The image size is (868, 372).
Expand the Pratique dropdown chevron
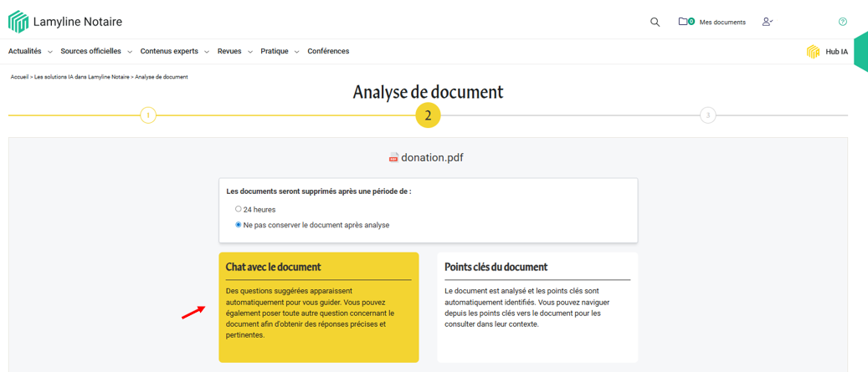click(x=296, y=52)
